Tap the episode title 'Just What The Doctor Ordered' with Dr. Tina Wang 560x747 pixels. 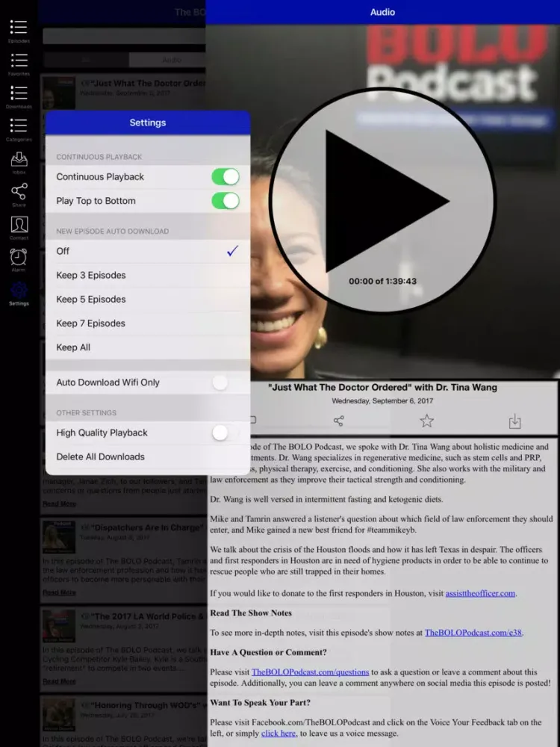click(x=382, y=387)
